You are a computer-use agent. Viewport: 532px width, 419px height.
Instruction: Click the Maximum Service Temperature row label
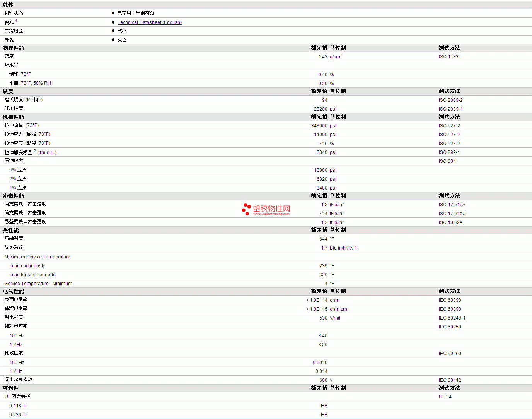[38, 257]
